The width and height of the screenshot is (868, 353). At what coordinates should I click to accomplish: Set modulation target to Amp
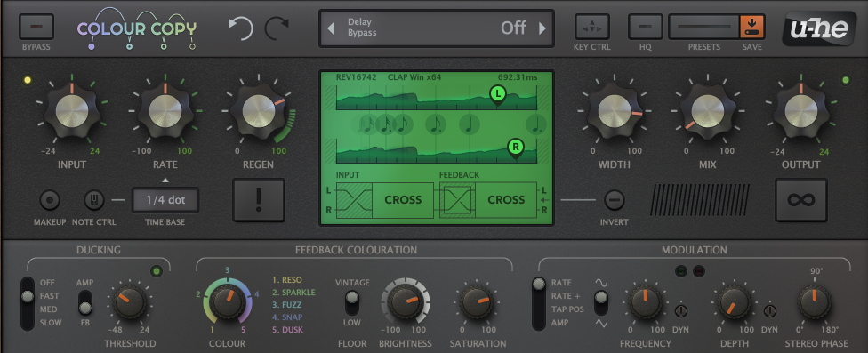click(x=559, y=323)
